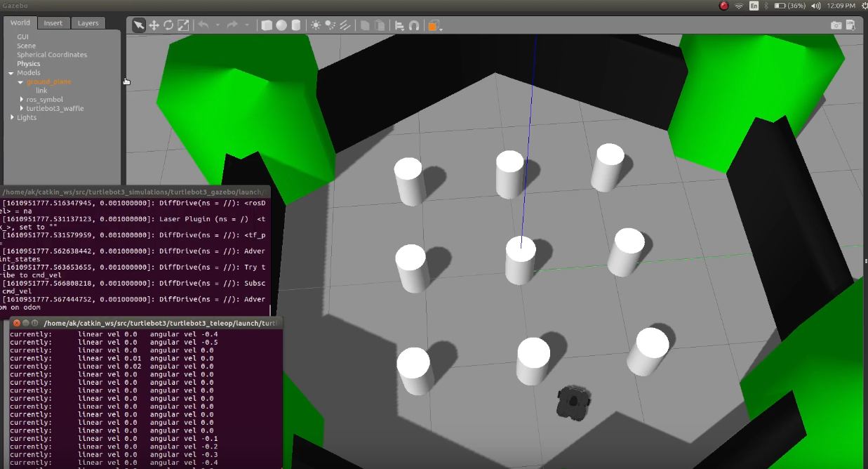The image size is (868, 469).
Task: Click the paste icon in toolbar
Action: [x=380, y=25]
